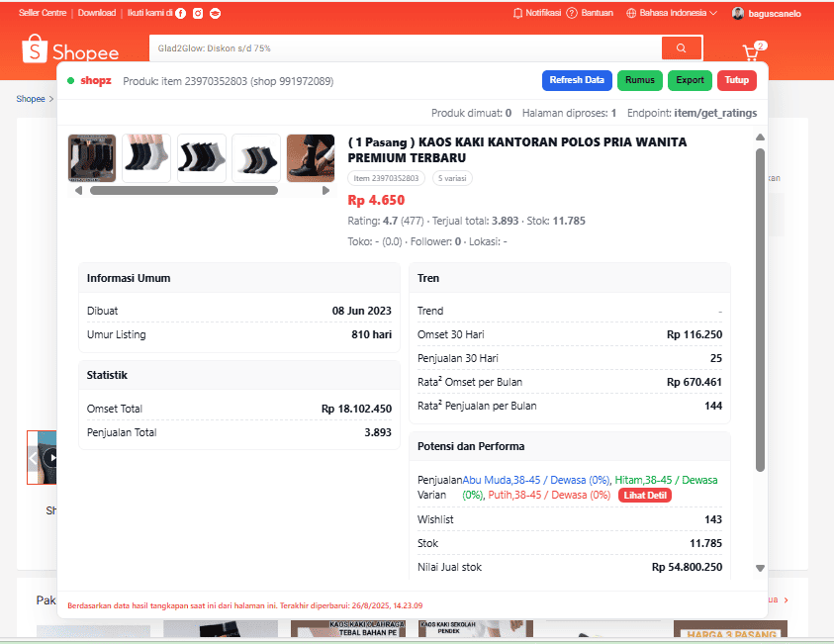The width and height of the screenshot is (834, 644).
Task: Click the Shopee logo
Action: pyautogui.click(x=71, y=51)
